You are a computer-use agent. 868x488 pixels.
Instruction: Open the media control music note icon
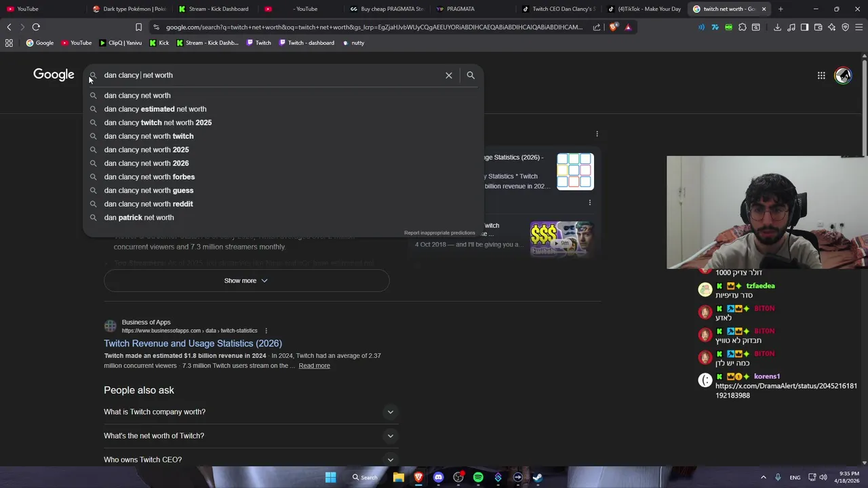point(791,27)
